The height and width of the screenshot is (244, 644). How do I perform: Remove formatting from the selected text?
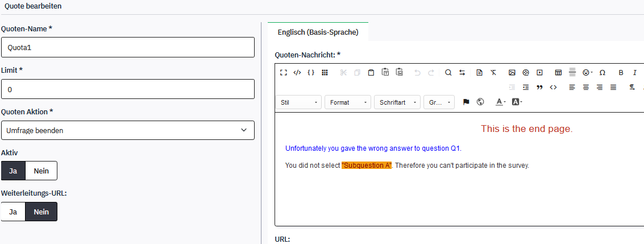(x=493, y=72)
